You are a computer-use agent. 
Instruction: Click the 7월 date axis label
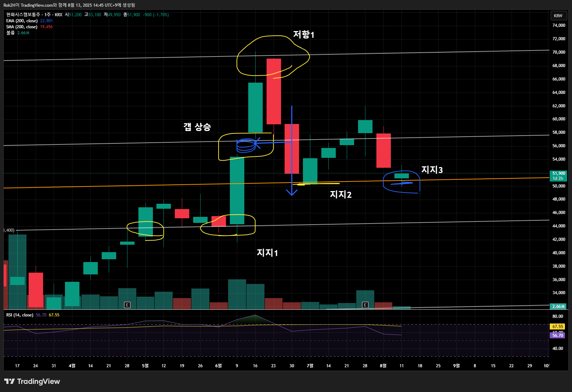[310, 366]
